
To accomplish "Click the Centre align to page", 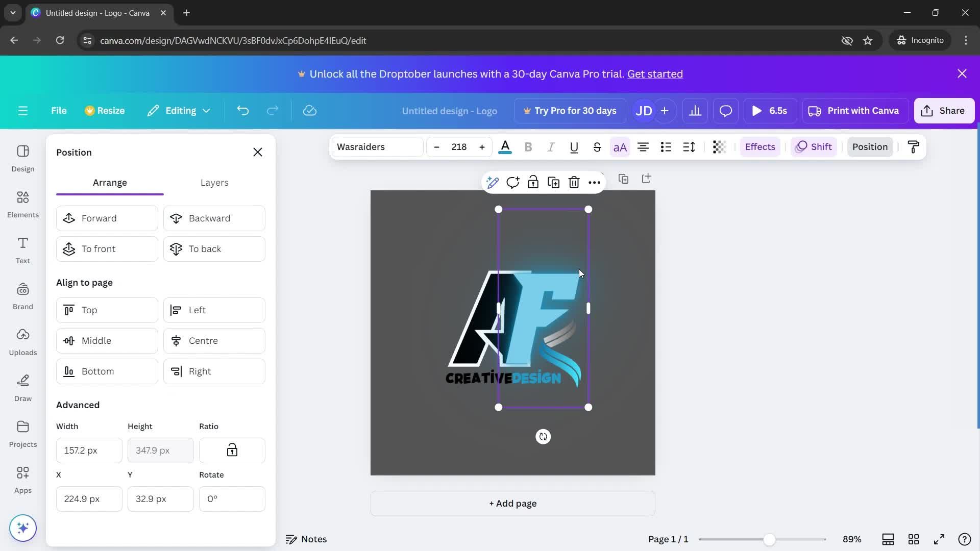I will click(214, 340).
